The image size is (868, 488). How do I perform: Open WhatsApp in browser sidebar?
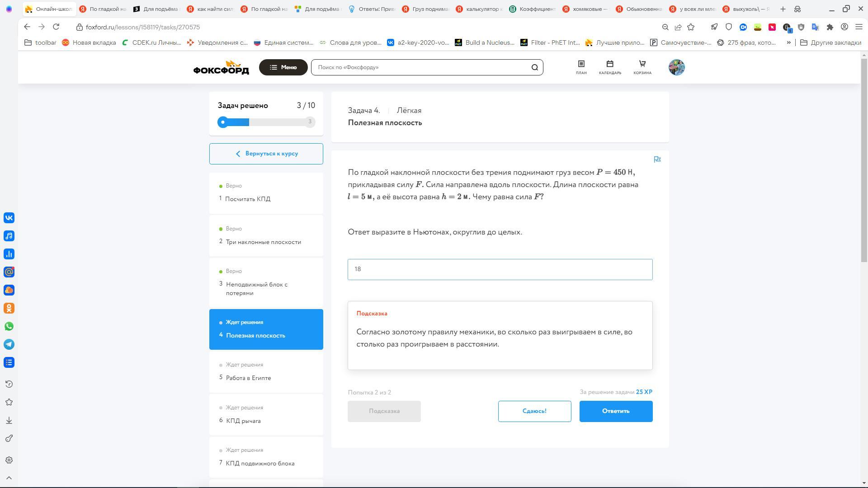coord(9,326)
